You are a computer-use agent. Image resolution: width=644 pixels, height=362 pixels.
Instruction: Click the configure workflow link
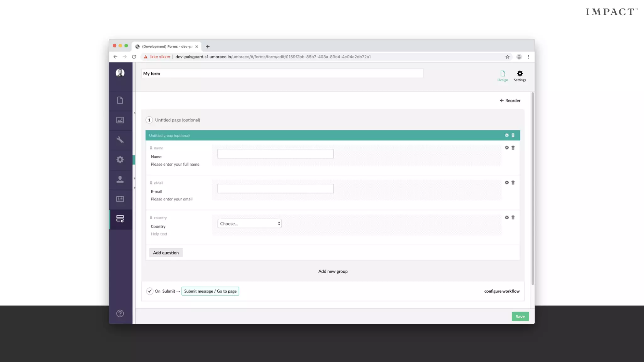coord(502,291)
